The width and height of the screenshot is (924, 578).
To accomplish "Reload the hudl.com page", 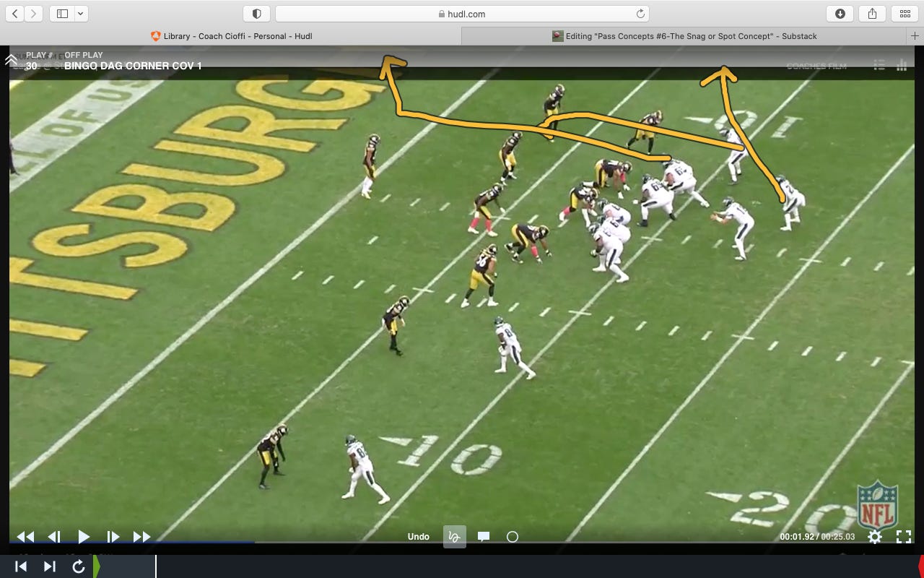I will tap(640, 14).
